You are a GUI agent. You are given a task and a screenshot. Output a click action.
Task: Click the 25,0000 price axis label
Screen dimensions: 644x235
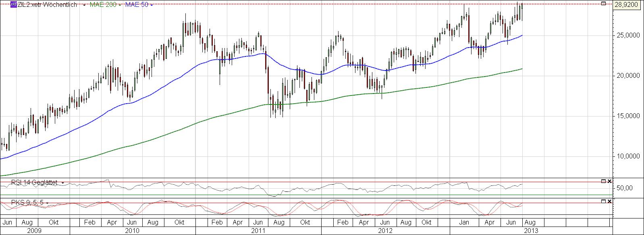coord(627,35)
